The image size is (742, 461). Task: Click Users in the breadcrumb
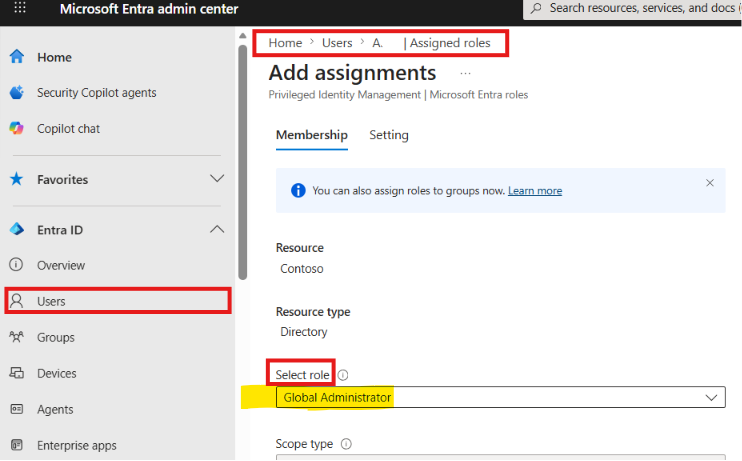pyautogui.click(x=337, y=43)
